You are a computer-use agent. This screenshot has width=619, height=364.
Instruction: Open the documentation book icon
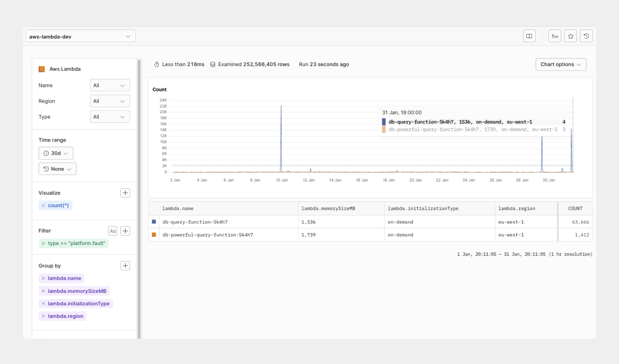point(529,36)
